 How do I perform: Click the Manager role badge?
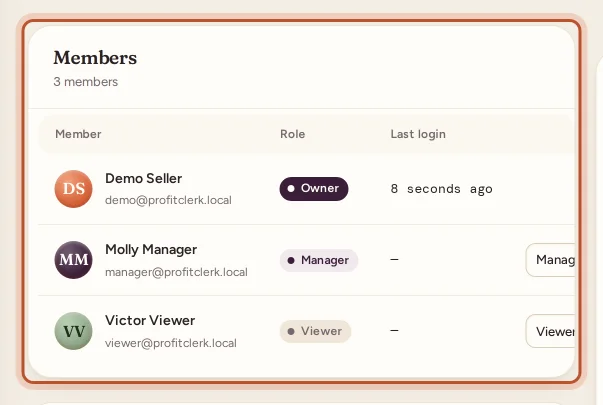[319, 260]
